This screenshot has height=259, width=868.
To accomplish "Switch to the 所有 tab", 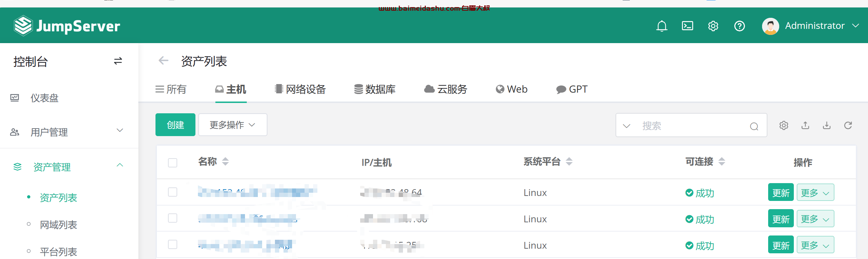I will point(171,89).
